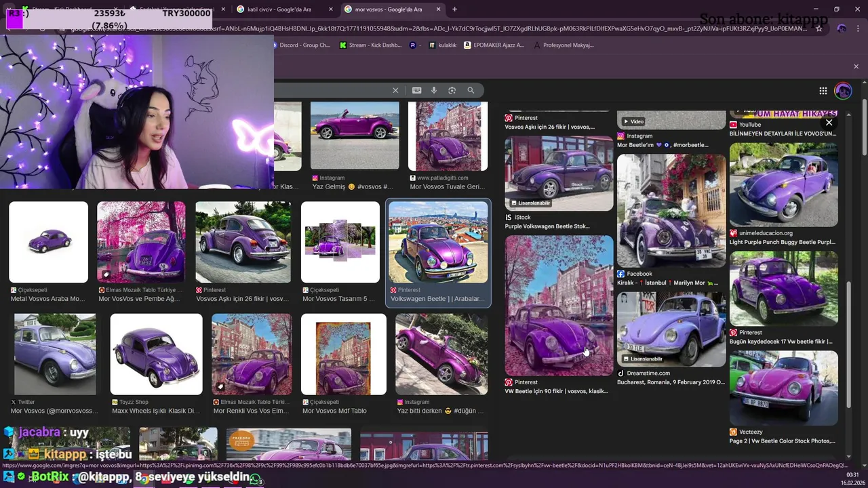Open Dreamstime Bucharest Romania beetle image

[x=671, y=329]
